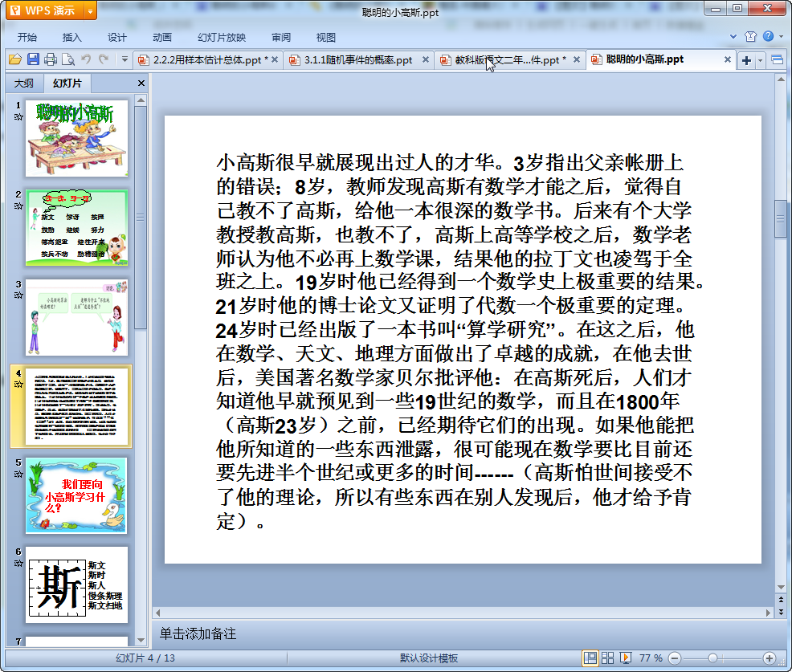This screenshot has width=792, height=672.
Task: Close the 教科版语文二年...件.ppt tab
Action: coord(576,59)
